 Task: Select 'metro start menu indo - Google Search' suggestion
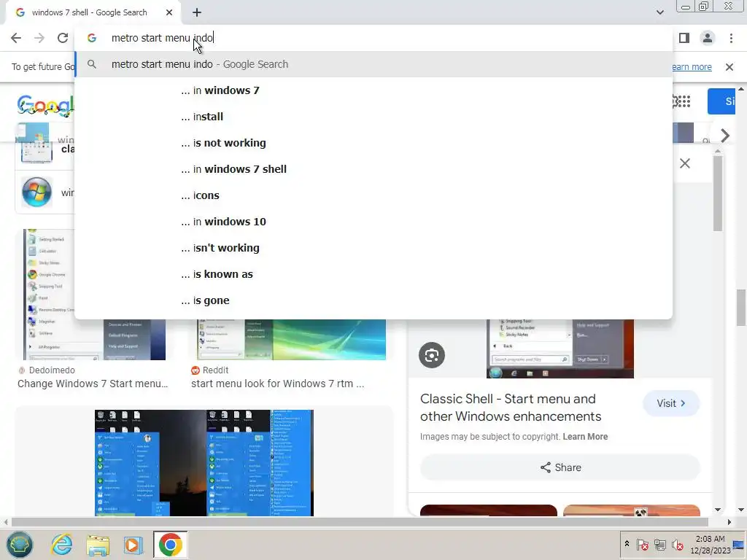[373, 64]
